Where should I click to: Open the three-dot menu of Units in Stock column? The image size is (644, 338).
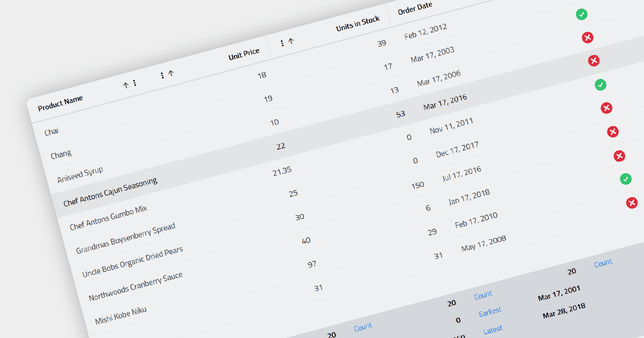(x=282, y=43)
